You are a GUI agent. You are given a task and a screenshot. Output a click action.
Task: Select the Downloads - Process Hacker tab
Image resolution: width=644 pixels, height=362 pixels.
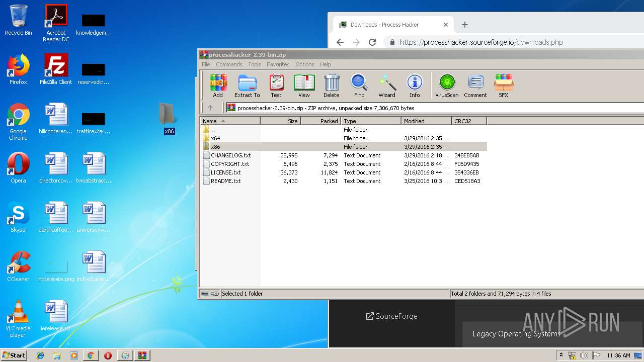[392, 25]
